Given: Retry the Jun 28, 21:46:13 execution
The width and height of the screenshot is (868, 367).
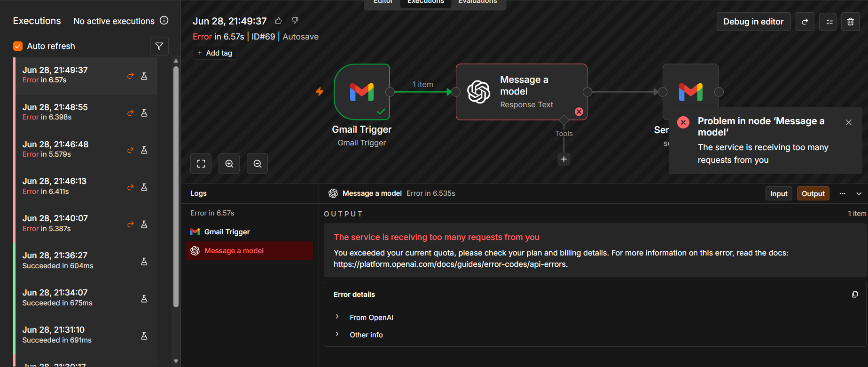Looking at the screenshot, I should point(131,187).
